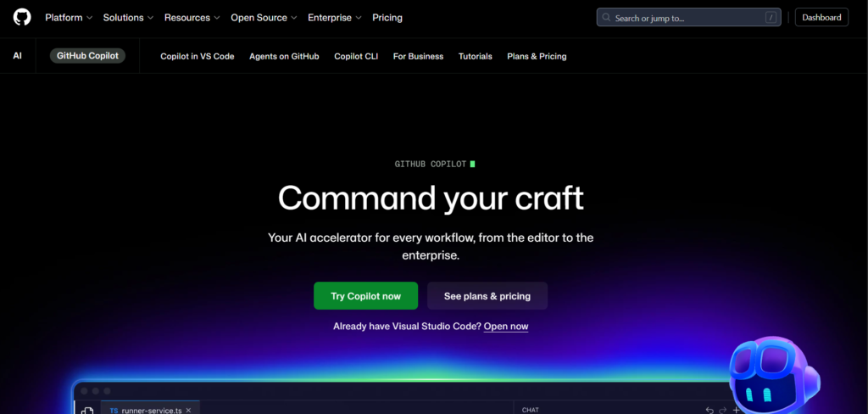The width and height of the screenshot is (868, 414).
Task: Click the Command your craft heading
Action: point(431,198)
